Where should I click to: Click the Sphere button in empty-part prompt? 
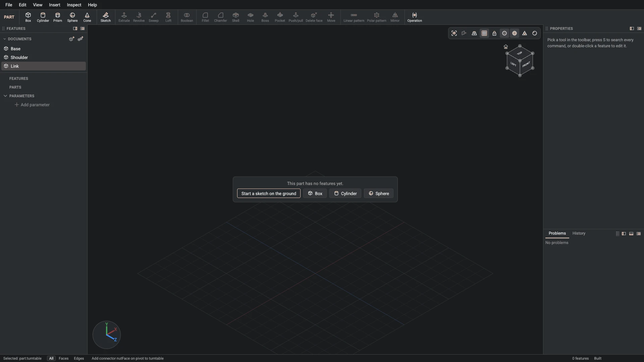pos(379,193)
